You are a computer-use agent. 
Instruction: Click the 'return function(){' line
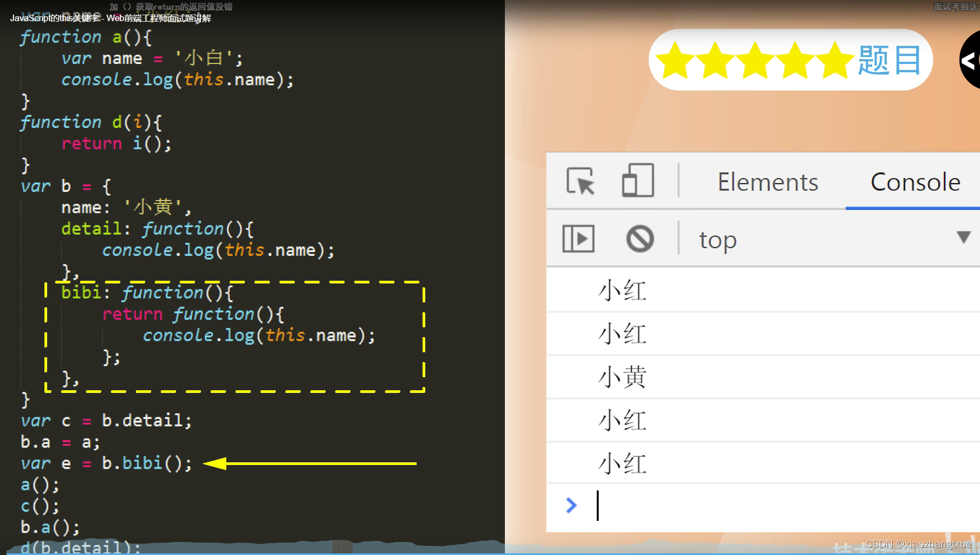pyautogui.click(x=193, y=314)
